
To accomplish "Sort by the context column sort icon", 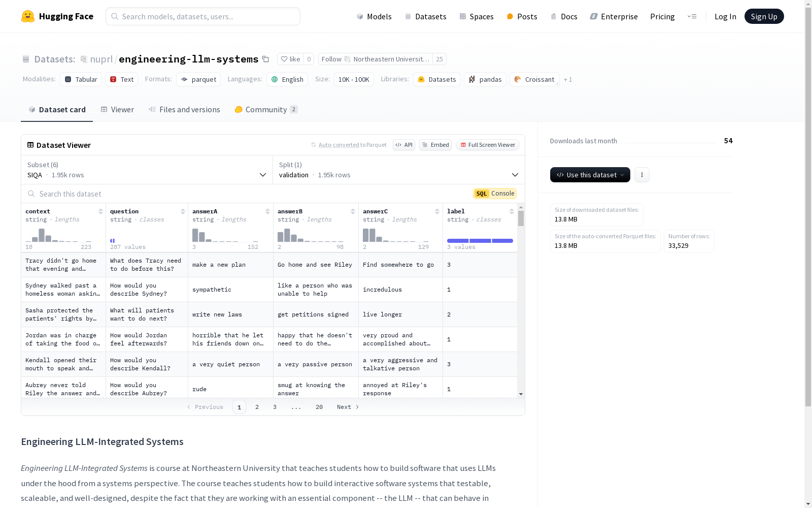I will coord(100,211).
